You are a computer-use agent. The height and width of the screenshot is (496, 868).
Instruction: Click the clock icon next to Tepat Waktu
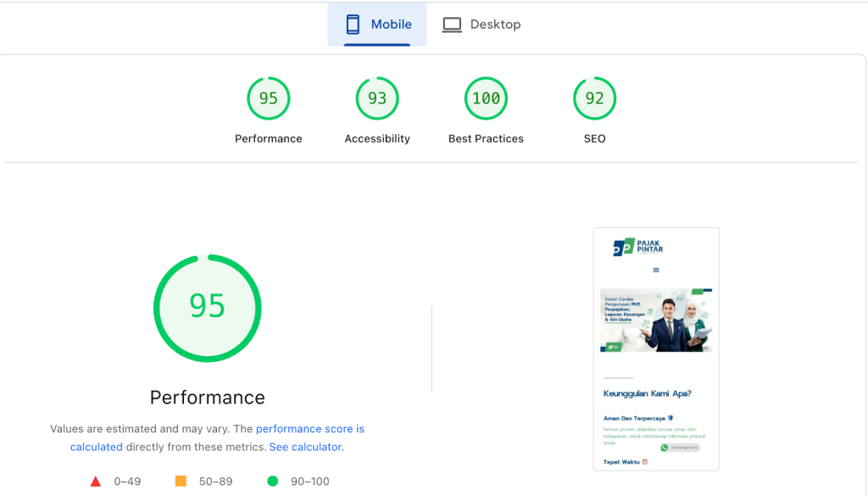(x=644, y=462)
